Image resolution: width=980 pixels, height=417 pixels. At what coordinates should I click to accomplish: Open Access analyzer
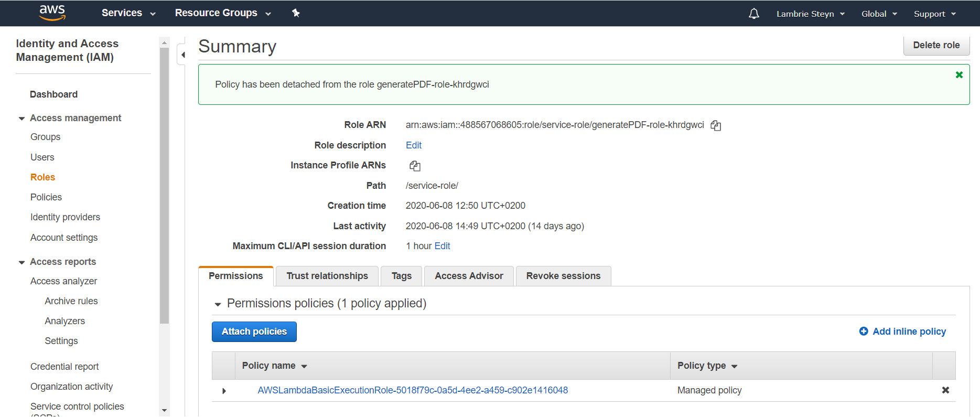coord(64,281)
